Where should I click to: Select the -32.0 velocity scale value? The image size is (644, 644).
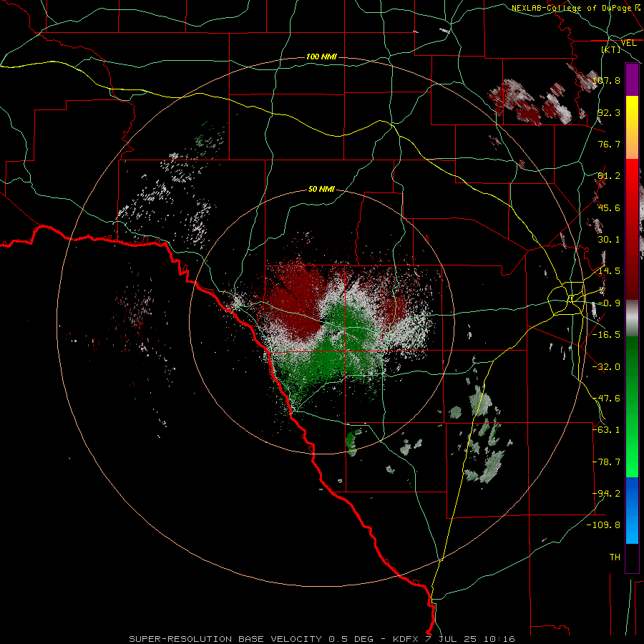coord(606,367)
